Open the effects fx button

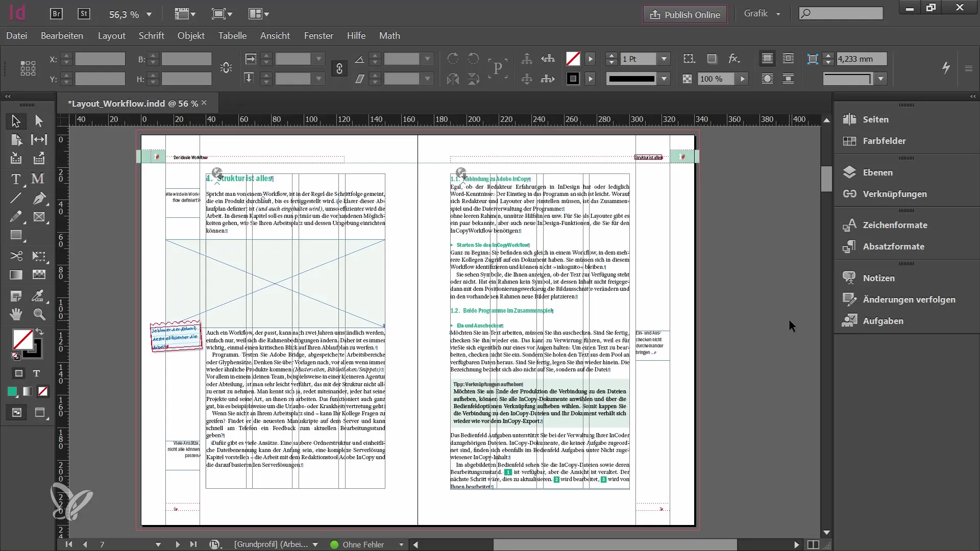click(734, 58)
